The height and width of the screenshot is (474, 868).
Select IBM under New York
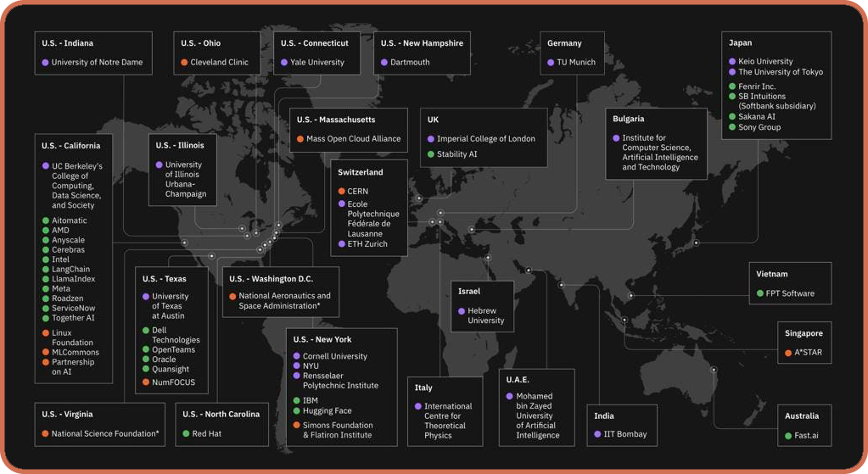pos(311,400)
